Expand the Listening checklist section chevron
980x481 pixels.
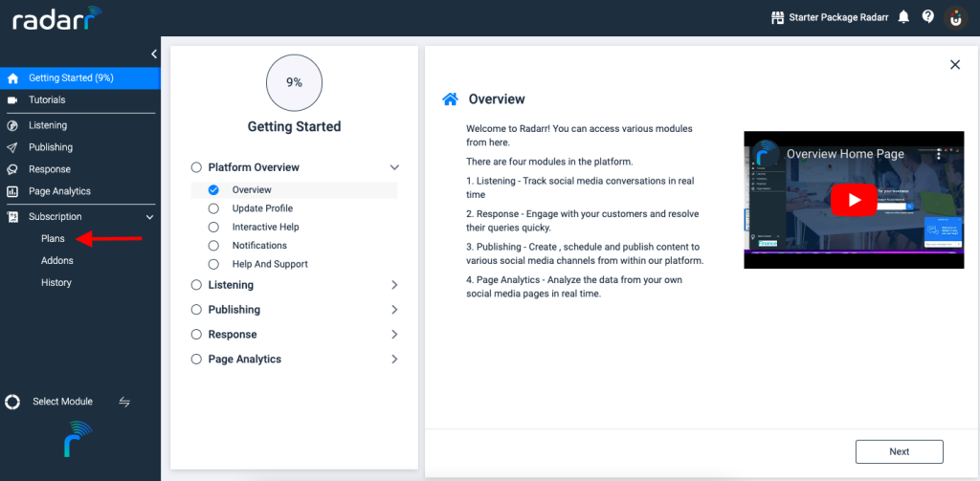click(394, 285)
